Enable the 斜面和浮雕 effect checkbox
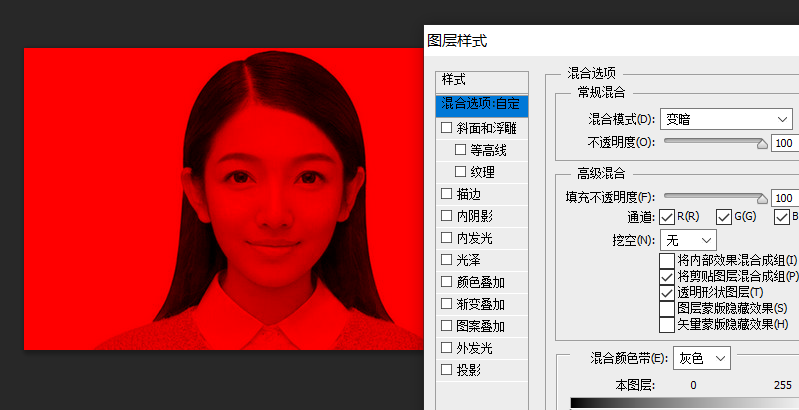Viewport: 799px width, 410px height. pos(447,128)
